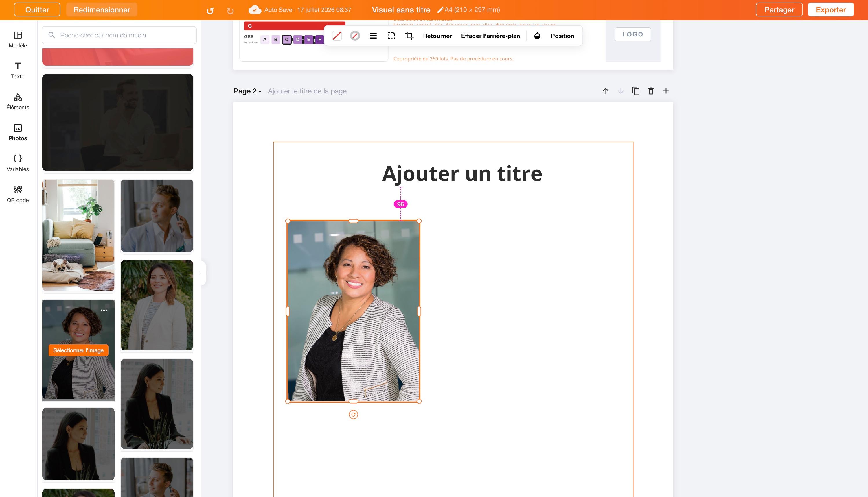
Task: Open the Éléments sidebar tab
Action: point(18,101)
